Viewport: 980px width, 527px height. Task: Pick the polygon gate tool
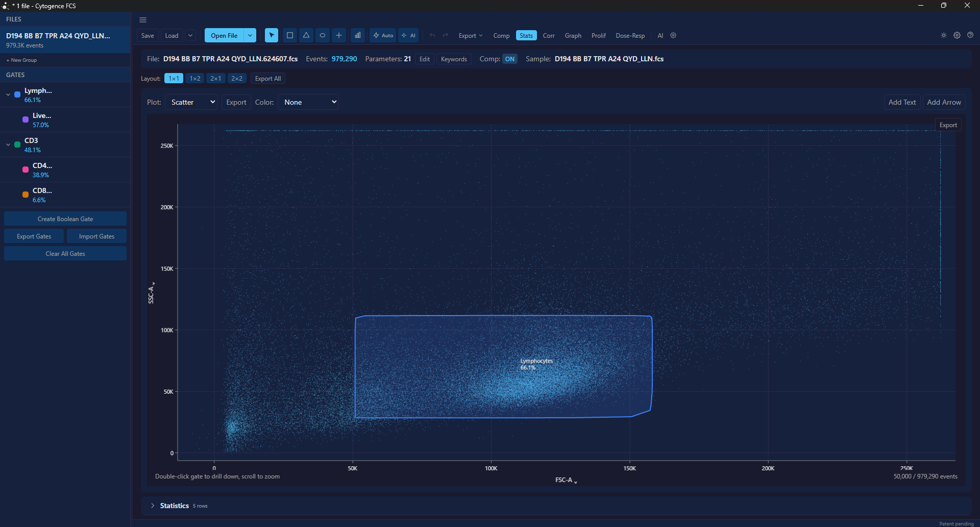click(x=306, y=35)
